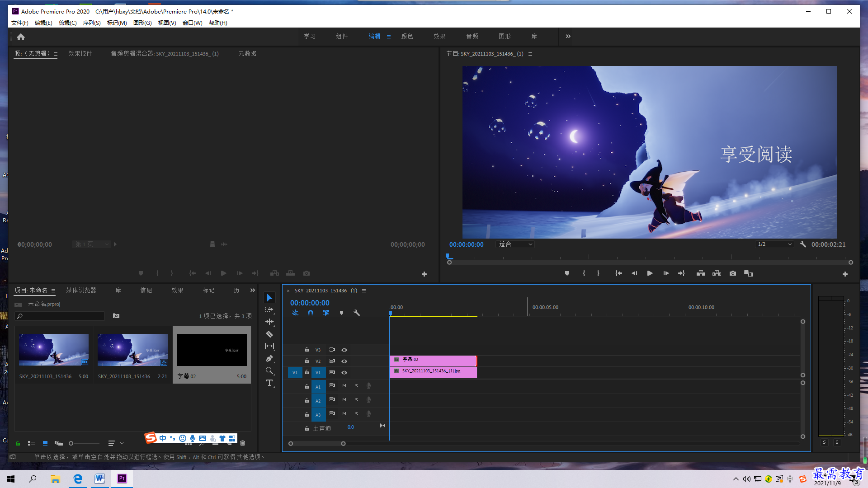
Task: Open 窗口(W) menu
Action: (x=193, y=23)
